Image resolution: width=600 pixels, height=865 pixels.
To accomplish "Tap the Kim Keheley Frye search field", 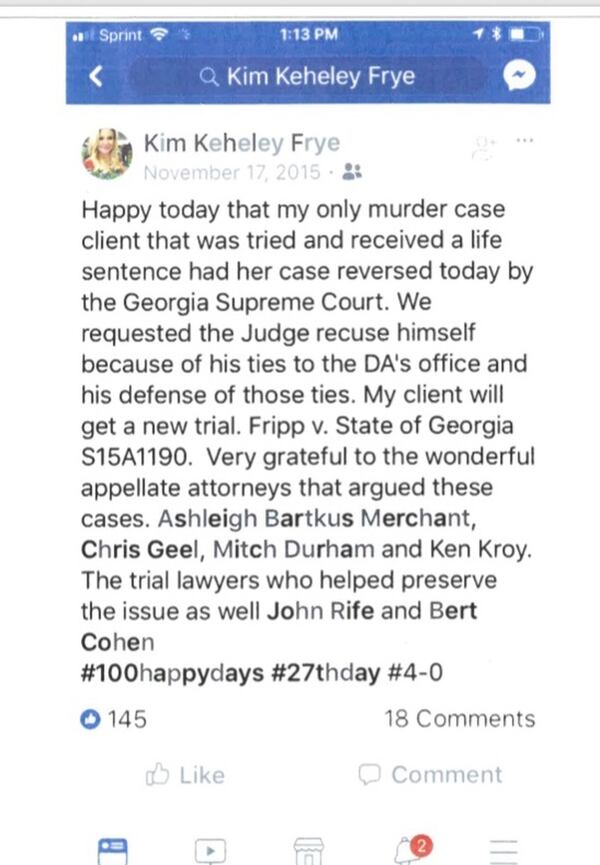I will point(309,76).
